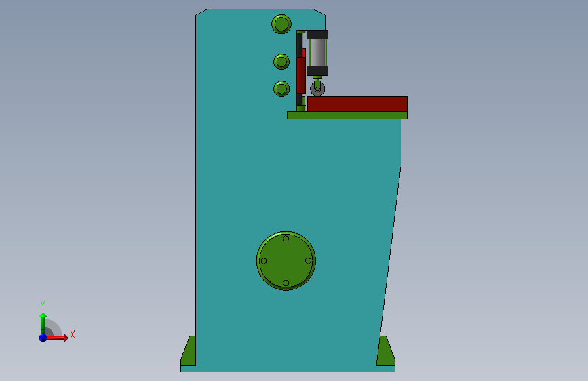Click the X label of the triad
This screenshot has height=381, width=588.
pyautogui.click(x=73, y=334)
